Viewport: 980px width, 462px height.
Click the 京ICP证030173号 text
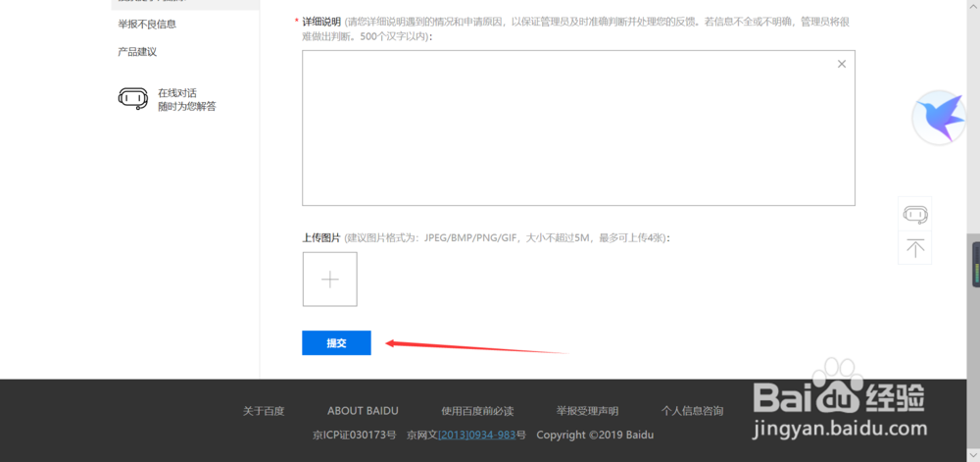point(355,435)
